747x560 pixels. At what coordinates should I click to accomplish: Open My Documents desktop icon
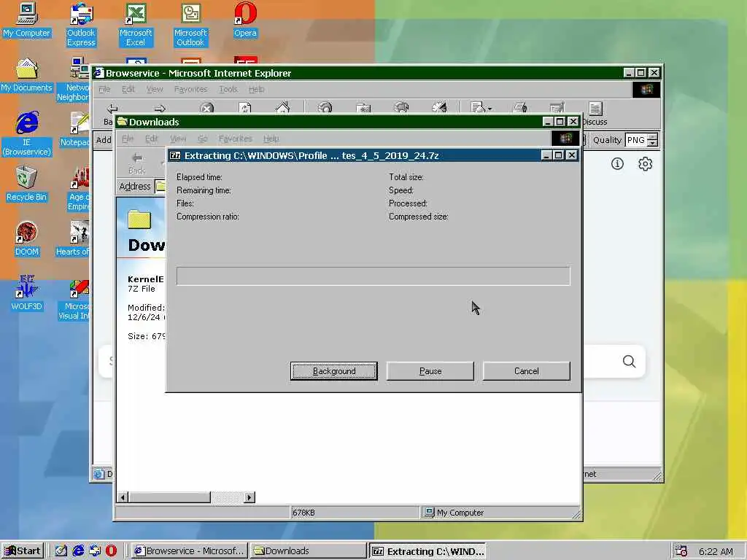[27, 75]
